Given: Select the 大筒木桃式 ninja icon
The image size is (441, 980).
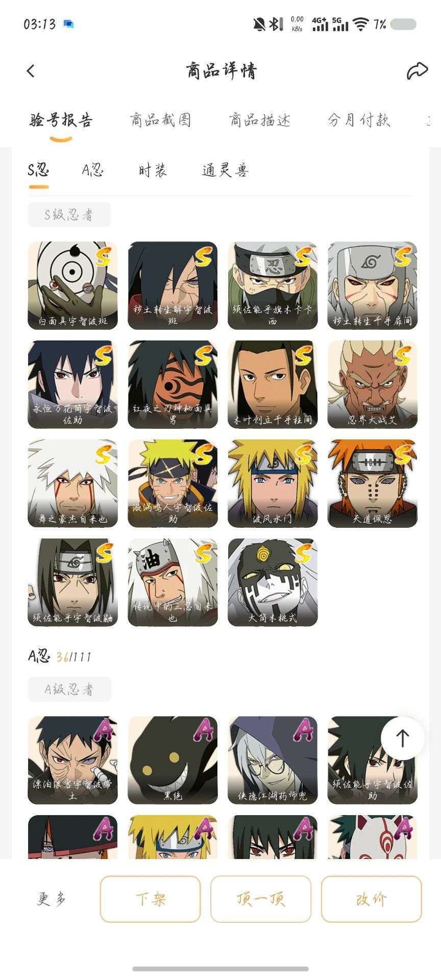Looking at the screenshot, I should coord(273,582).
